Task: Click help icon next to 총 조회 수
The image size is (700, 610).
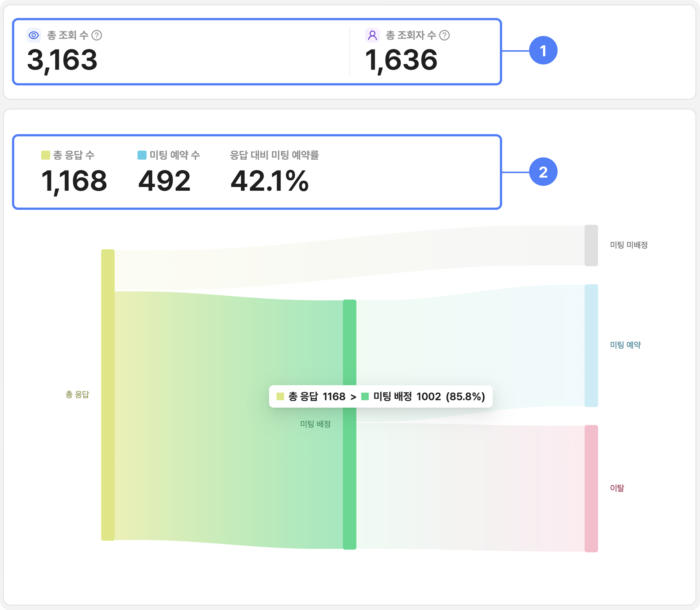Action: coord(97,35)
